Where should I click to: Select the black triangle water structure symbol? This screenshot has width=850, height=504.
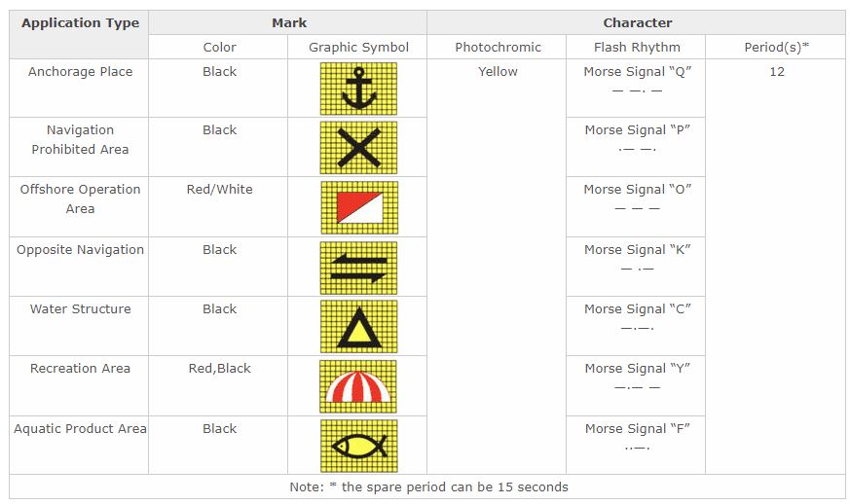pyautogui.click(x=358, y=327)
